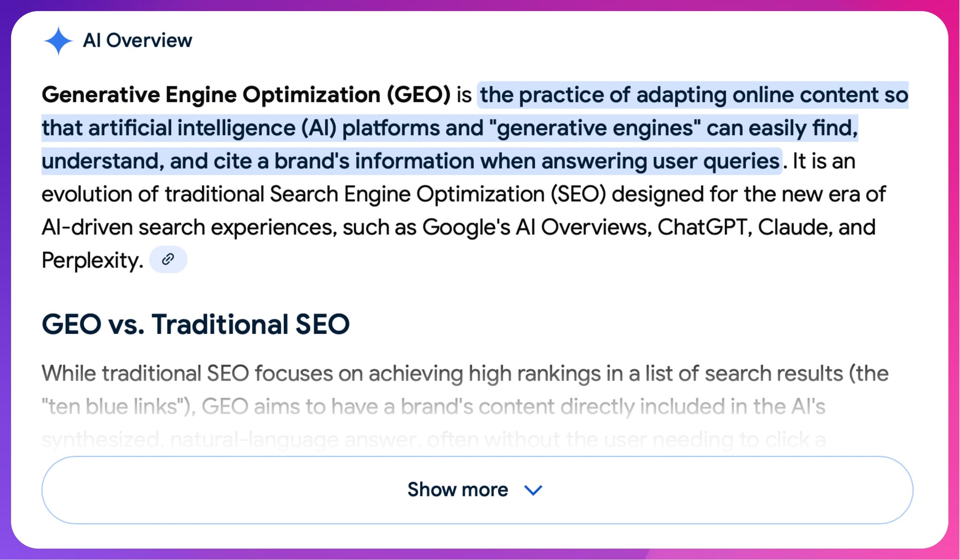Click the phrase "Google's AI Overviews"
The width and height of the screenshot is (960, 560).
pyautogui.click(x=534, y=227)
